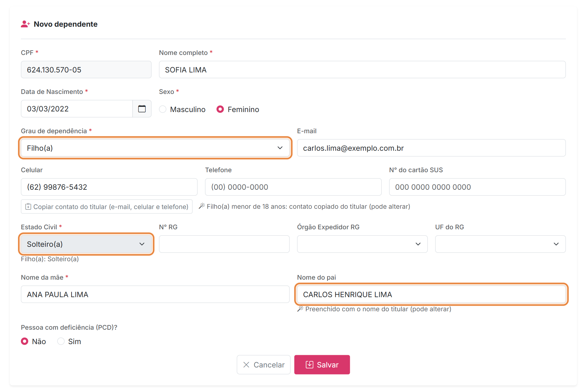Choose Não for PCD question
This screenshot has width=580, height=392.
pyautogui.click(x=25, y=341)
